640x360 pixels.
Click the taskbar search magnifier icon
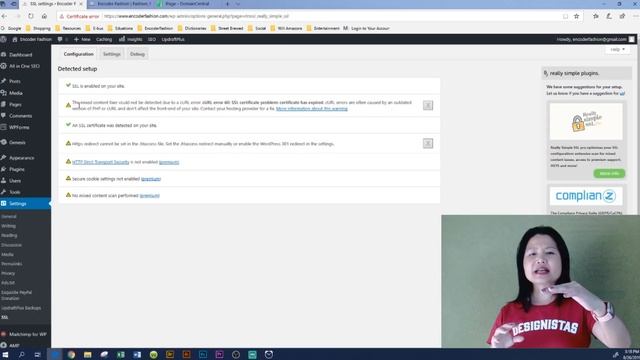tap(22, 354)
